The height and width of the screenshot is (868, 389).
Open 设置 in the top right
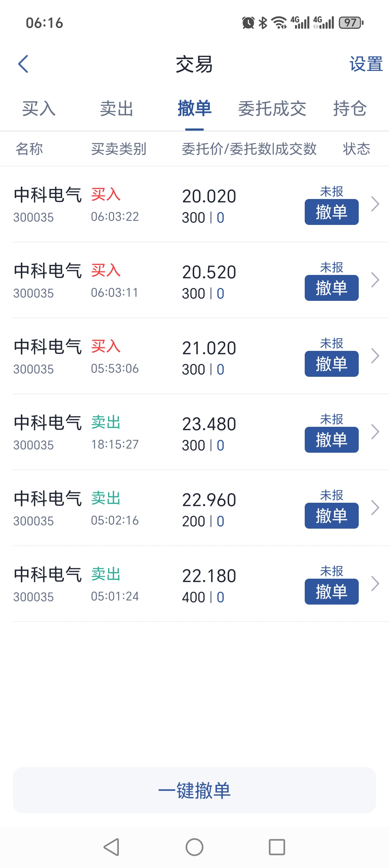tap(366, 64)
